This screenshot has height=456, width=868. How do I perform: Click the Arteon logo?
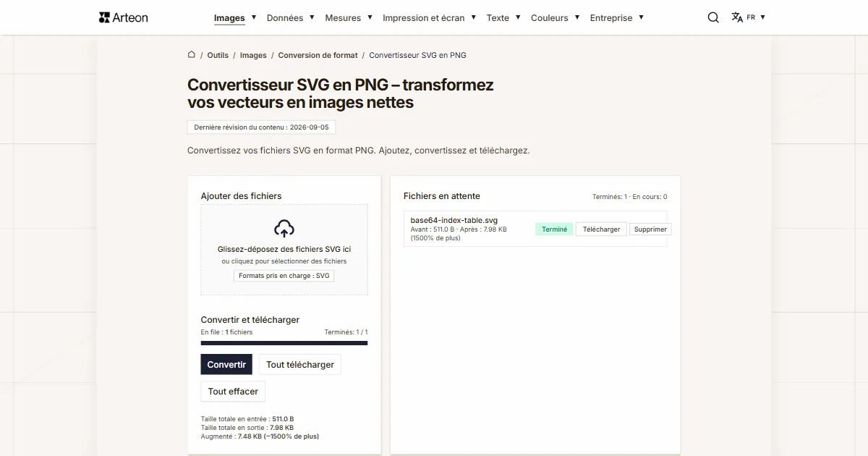123,17
